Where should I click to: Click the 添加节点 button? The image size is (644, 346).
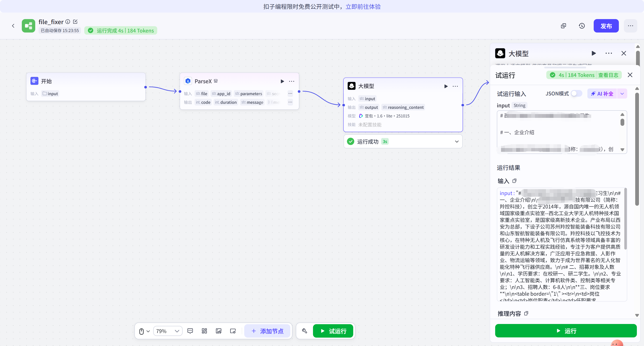click(267, 331)
